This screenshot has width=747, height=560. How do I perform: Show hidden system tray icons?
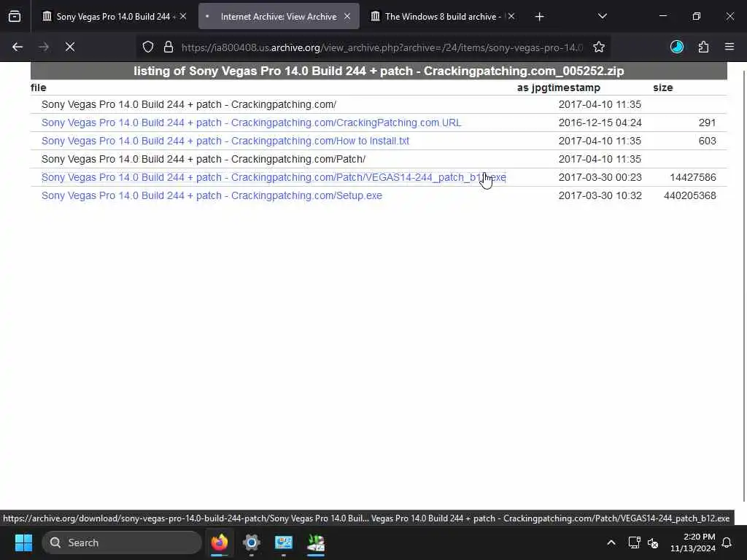[611, 542]
